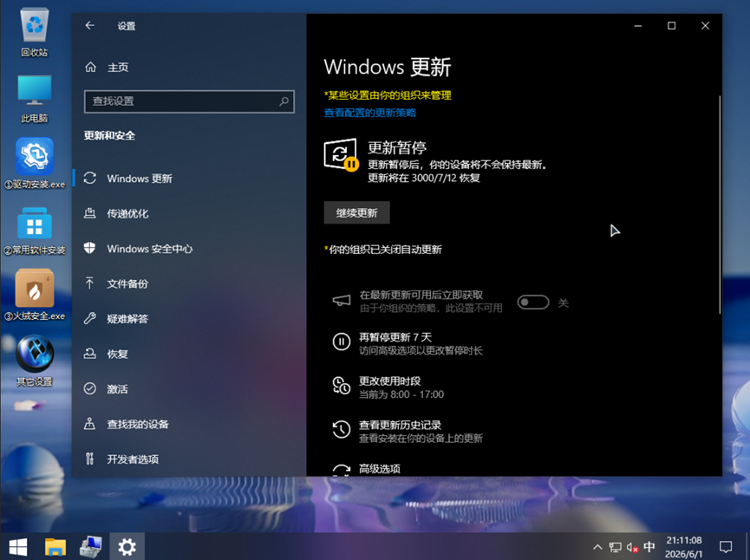
Task: Open Windows 更新 in sidebar
Action: [189, 179]
